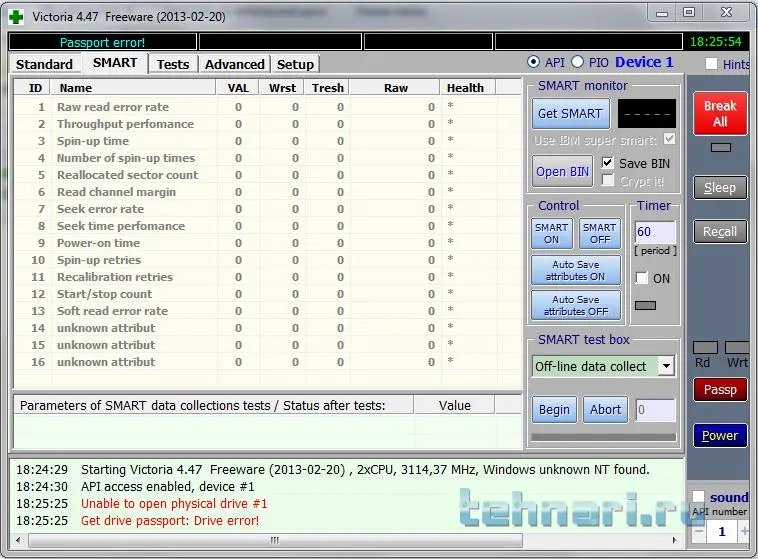Select the Raw read error rate row

tap(268, 107)
